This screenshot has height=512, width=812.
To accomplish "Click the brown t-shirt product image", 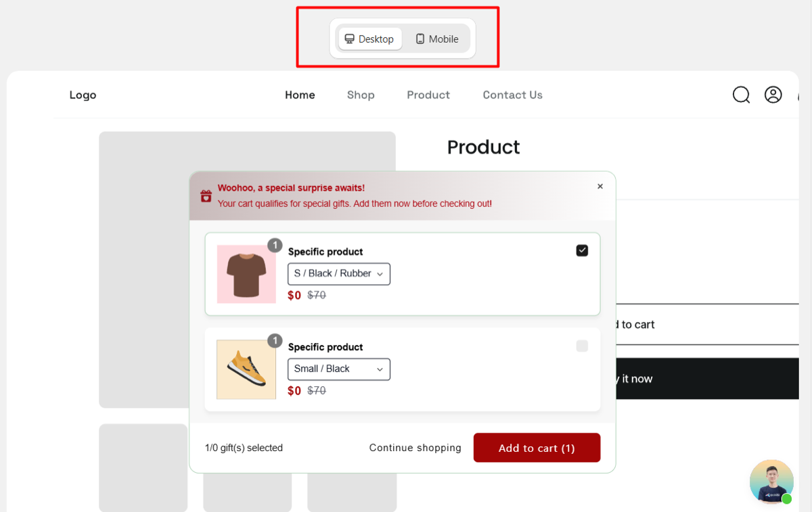I will (x=246, y=274).
